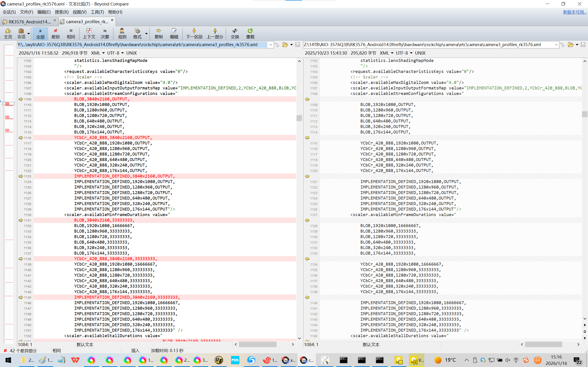Click the Edit (编辑) toolbar icon

click(174, 33)
